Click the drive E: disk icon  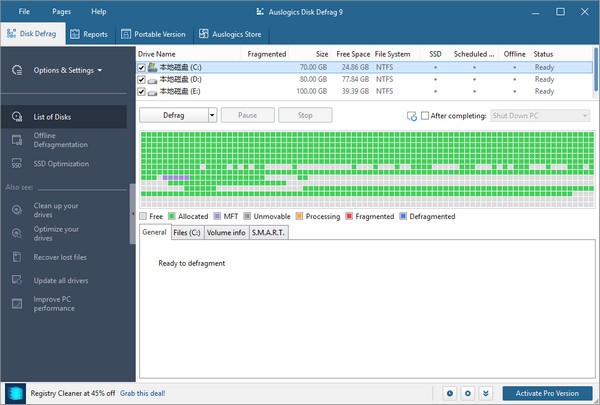[152, 92]
